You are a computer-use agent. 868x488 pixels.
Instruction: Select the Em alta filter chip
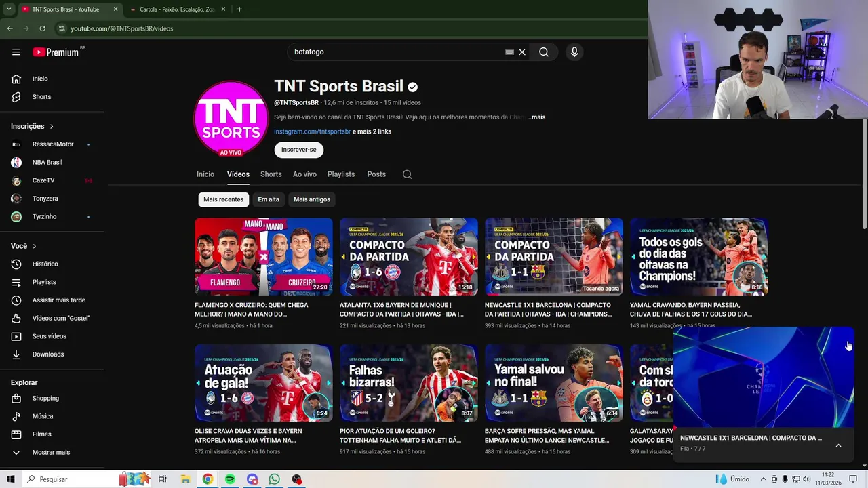pos(269,199)
